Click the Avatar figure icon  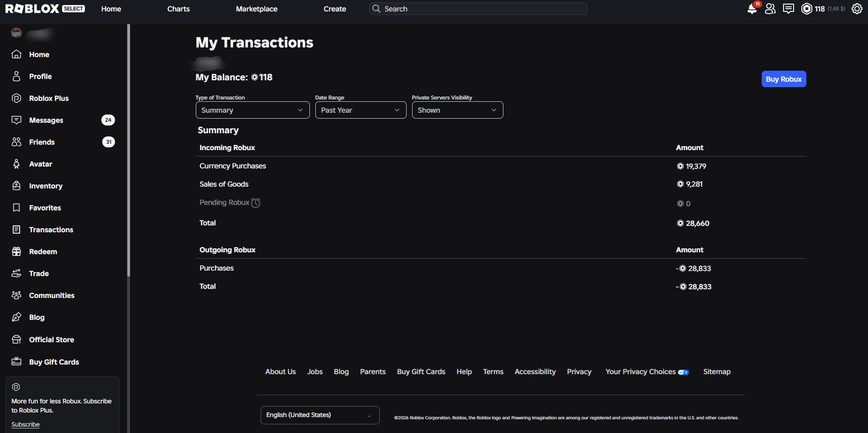click(x=16, y=164)
